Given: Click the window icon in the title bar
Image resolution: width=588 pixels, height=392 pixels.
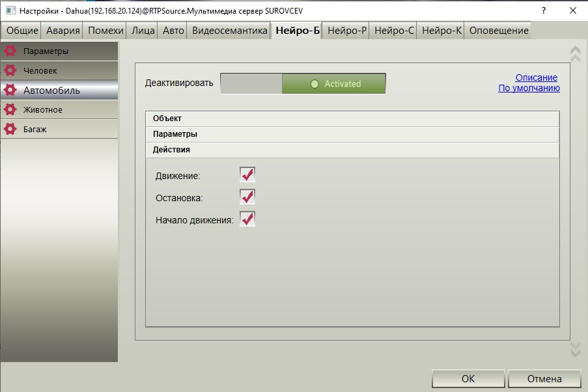Looking at the screenshot, I should click(10, 10).
